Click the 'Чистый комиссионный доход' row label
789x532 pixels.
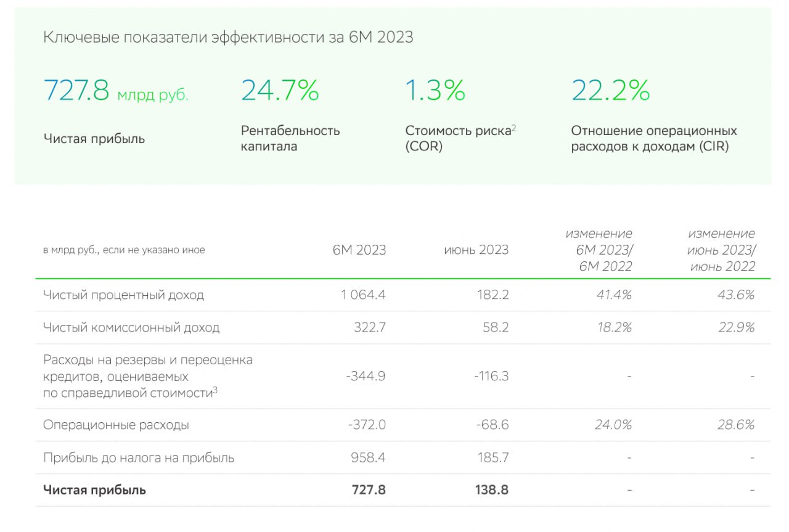coord(131,327)
